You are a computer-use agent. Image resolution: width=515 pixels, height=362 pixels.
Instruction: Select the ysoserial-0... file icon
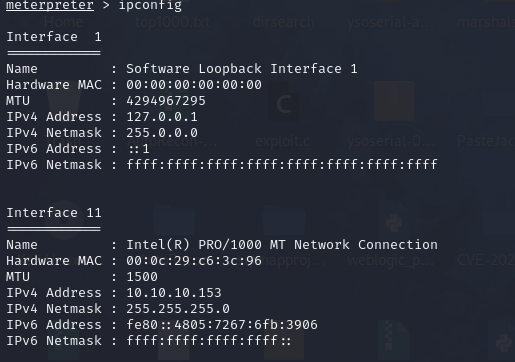pyautogui.click(x=394, y=101)
